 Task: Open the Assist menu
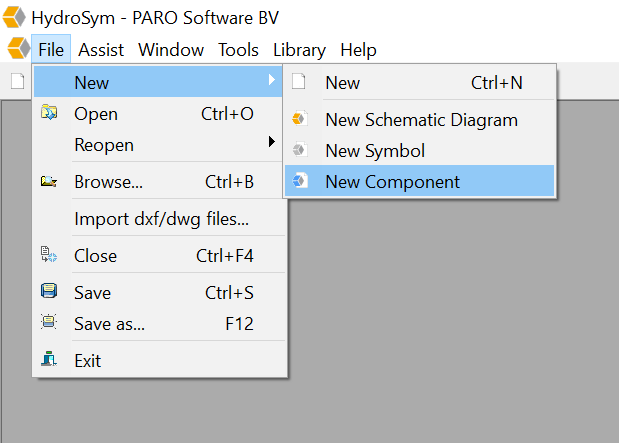click(x=101, y=50)
